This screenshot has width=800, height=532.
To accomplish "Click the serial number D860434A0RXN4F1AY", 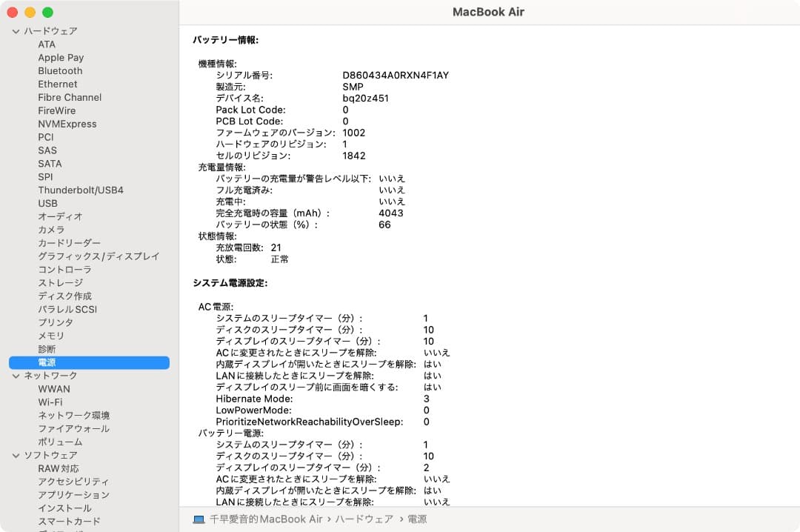I will (396, 76).
